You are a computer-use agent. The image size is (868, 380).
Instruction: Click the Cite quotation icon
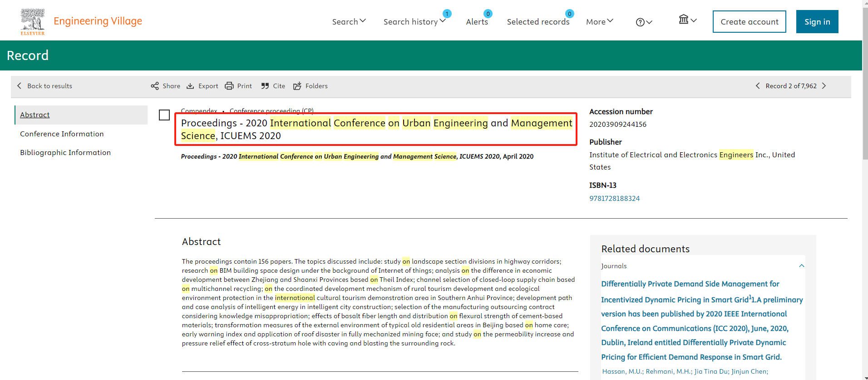265,86
